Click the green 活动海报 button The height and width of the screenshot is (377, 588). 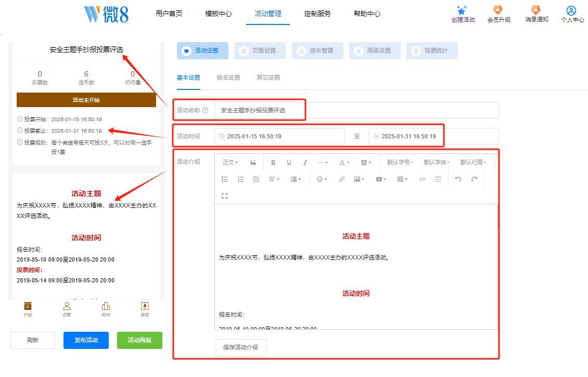coord(139,340)
